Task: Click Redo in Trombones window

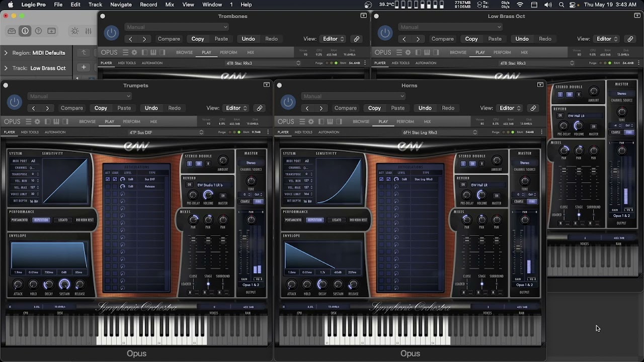Action: click(271, 39)
